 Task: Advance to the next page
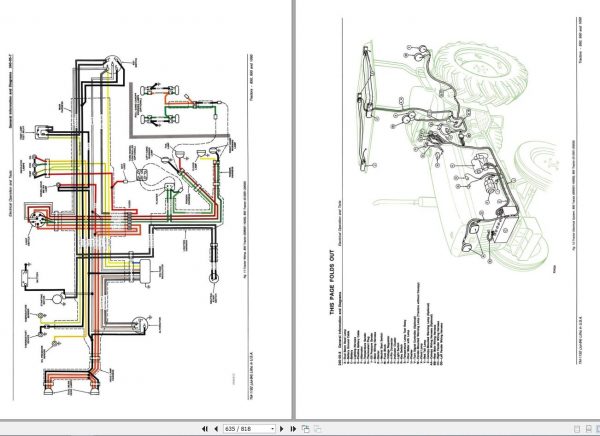pyautogui.click(x=282, y=429)
